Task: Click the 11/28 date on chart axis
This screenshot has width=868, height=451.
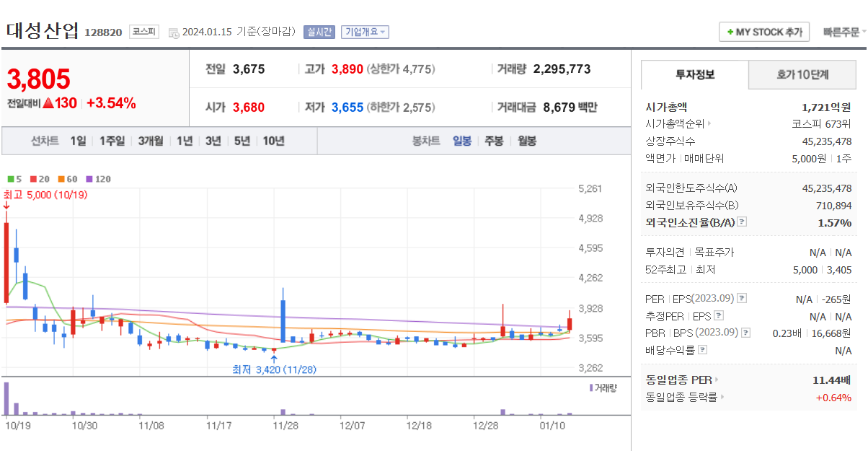Action: point(285,426)
